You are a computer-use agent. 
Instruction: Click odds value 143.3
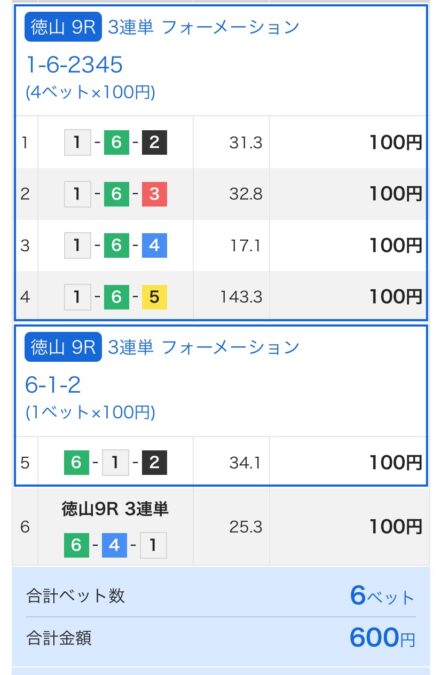(x=241, y=297)
